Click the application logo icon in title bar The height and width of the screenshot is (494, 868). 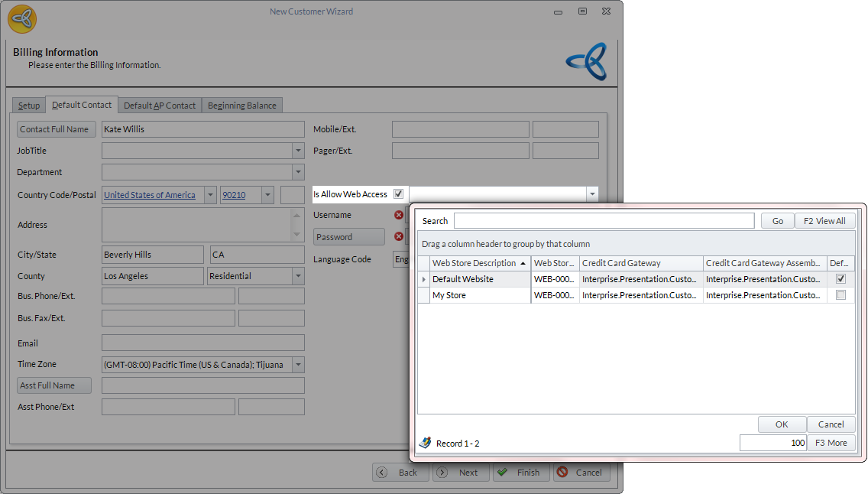tap(23, 18)
